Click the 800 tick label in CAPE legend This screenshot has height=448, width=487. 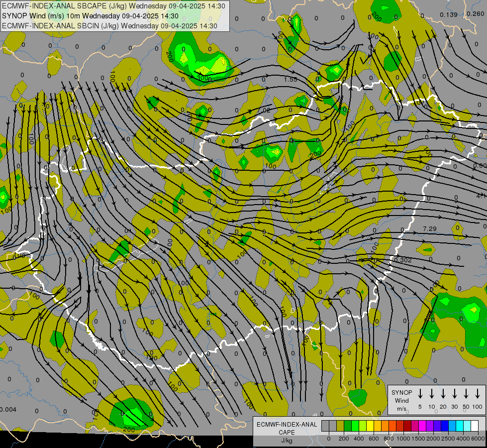tap(389, 439)
